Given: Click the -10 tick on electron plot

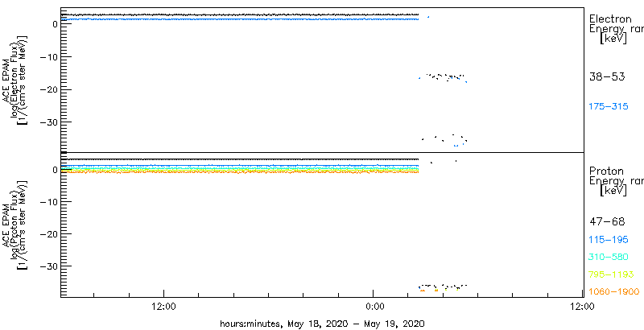Looking at the screenshot, I should coord(49,56).
